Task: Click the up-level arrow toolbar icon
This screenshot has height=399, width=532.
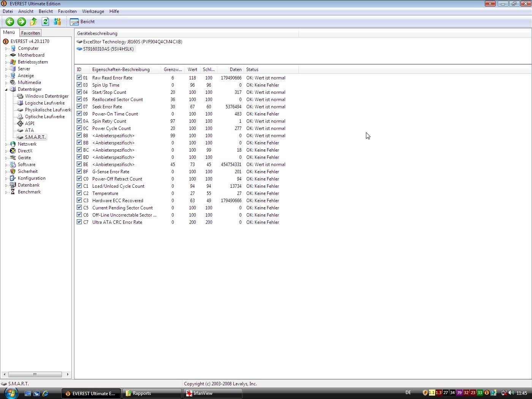Action: coord(33,22)
